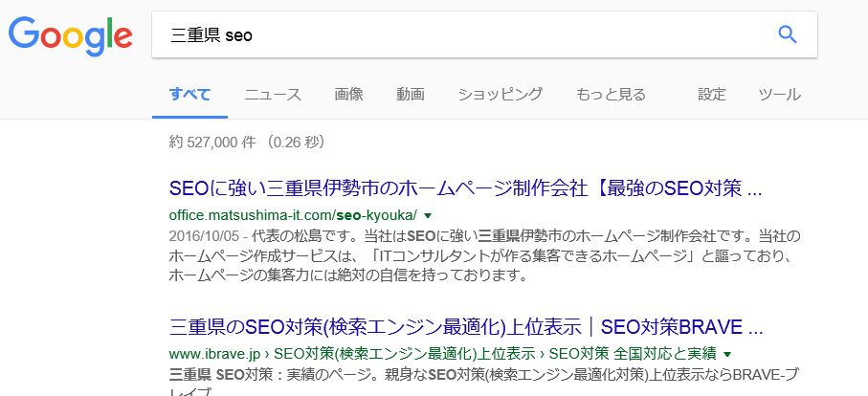The width and height of the screenshot is (868, 396).
Task: Open the 設定 menu
Action: click(x=711, y=95)
